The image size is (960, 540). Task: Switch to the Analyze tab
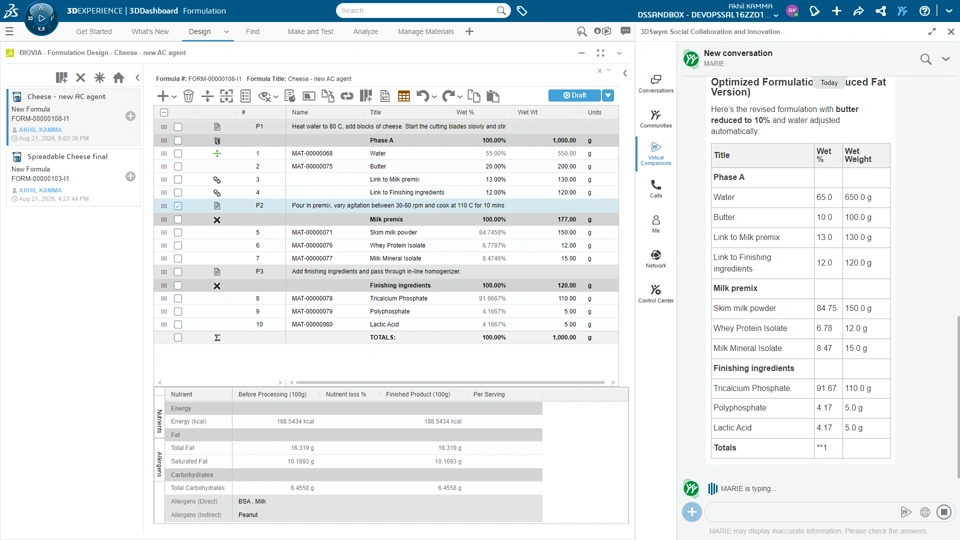[366, 31]
